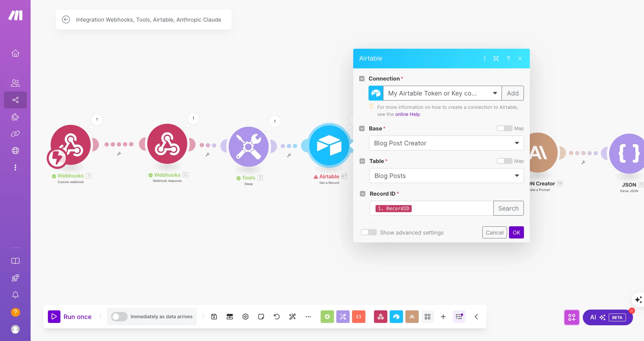The height and width of the screenshot is (341, 644).
Task: Confirm with OK button
Action: [516, 233]
